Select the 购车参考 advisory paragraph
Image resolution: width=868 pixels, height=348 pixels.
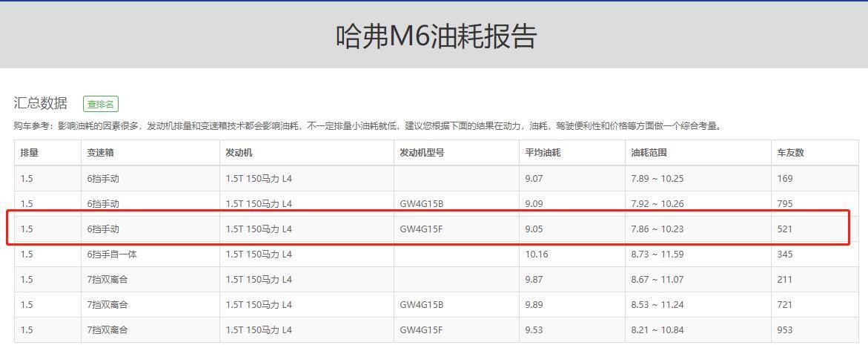point(368,126)
